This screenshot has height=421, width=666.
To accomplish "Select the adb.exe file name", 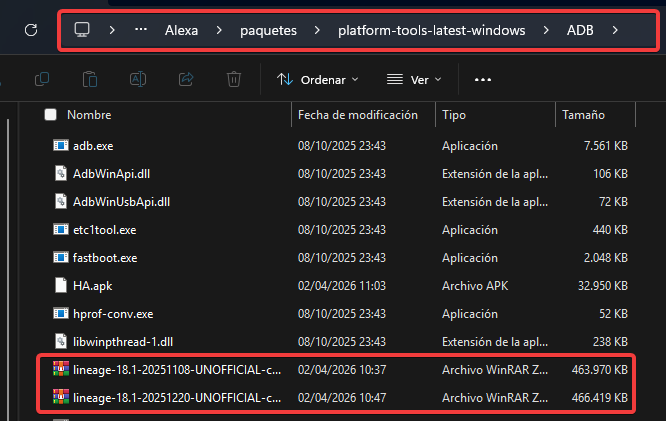I will (93, 146).
